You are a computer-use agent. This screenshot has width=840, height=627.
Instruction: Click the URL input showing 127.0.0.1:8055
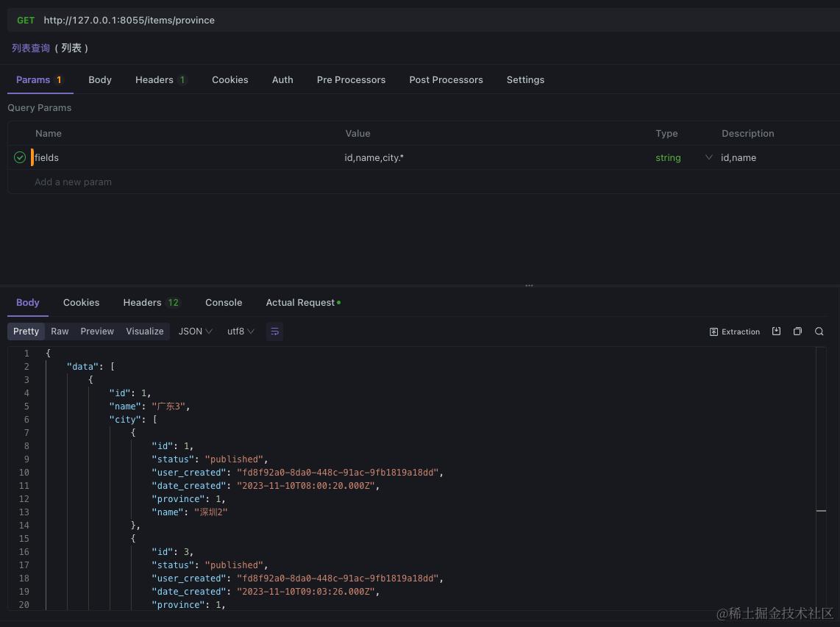[x=129, y=20]
